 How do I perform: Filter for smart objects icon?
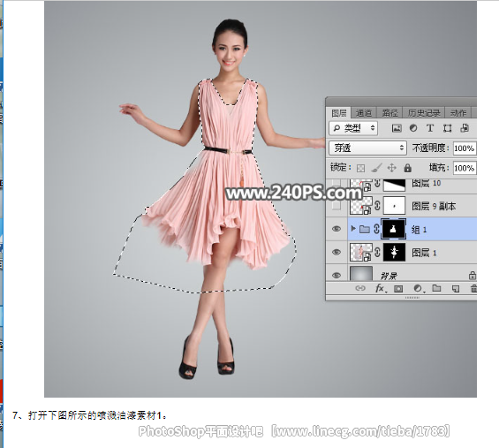point(465,128)
